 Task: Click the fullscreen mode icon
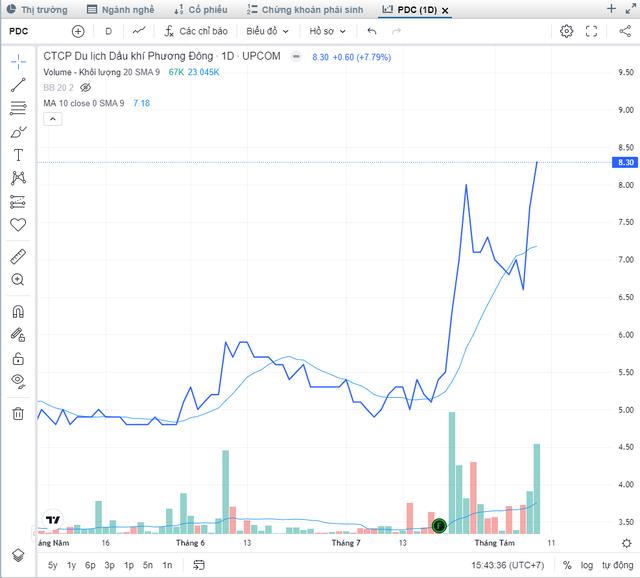pyautogui.click(x=591, y=31)
